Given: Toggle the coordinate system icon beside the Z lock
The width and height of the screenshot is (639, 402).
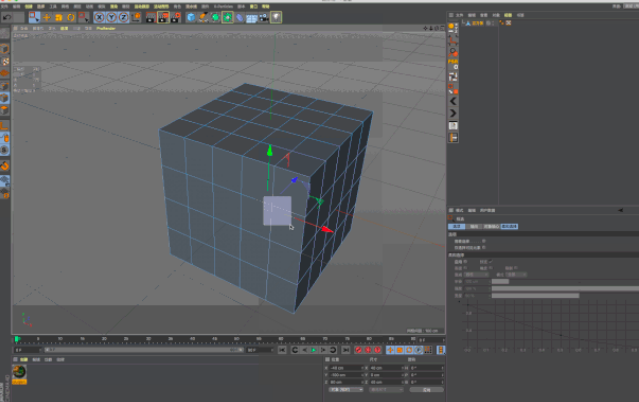Looking at the screenshot, I should point(136,17).
